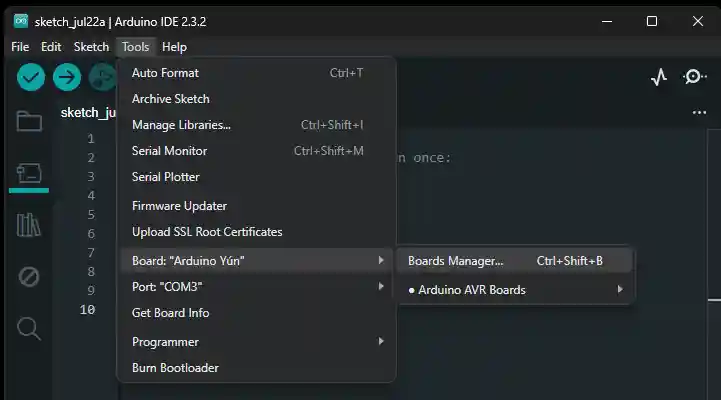Click Get Board Info
Image resolution: width=721 pixels, height=400 pixels.
tap(256, 313)
